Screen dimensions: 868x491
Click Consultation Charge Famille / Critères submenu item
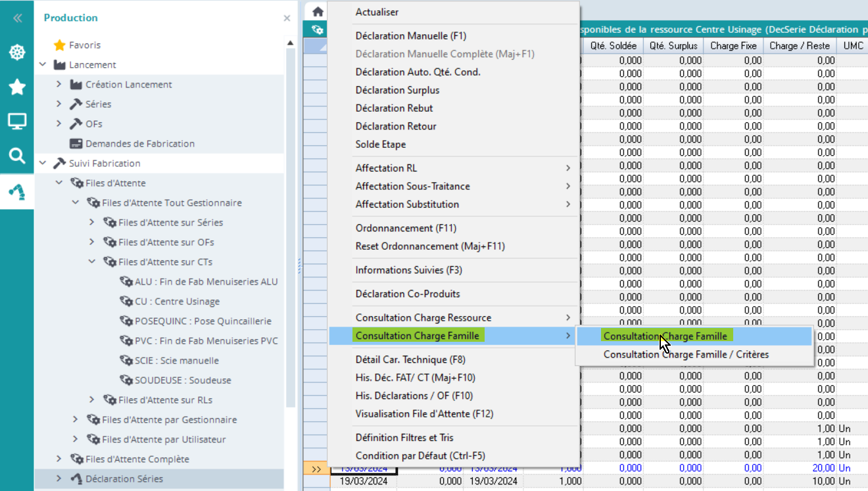(x=686, y=354)
